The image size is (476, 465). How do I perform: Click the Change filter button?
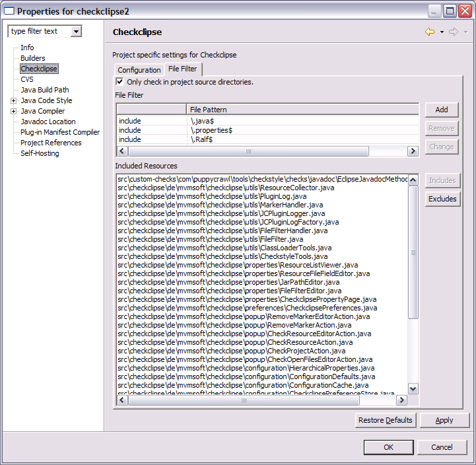[442, 147]
